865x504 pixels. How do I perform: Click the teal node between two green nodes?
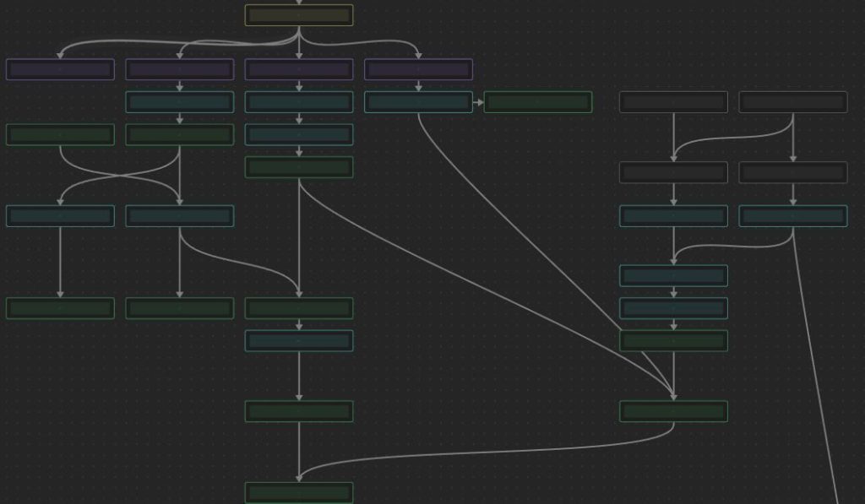(299, 341)
